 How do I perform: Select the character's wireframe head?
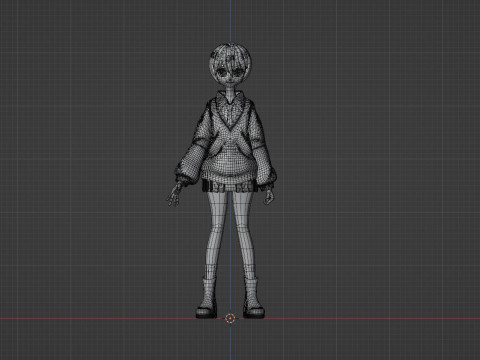230,65
